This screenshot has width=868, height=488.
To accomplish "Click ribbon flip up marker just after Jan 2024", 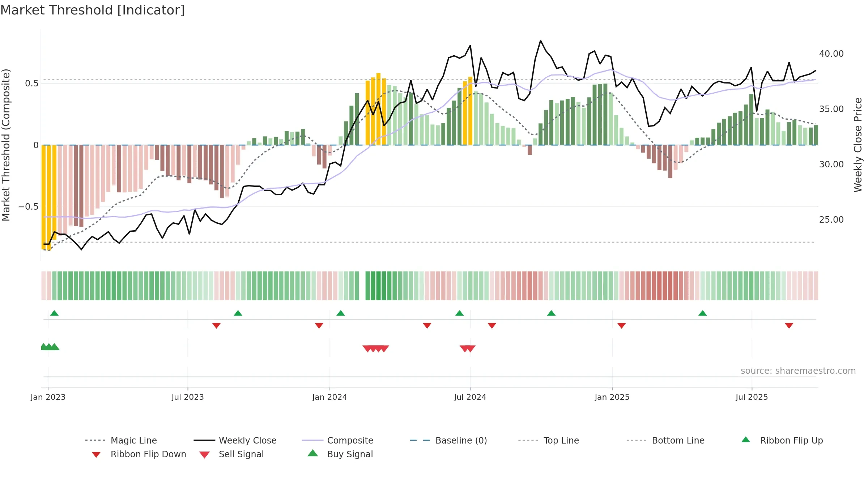I will coord(341,313).
